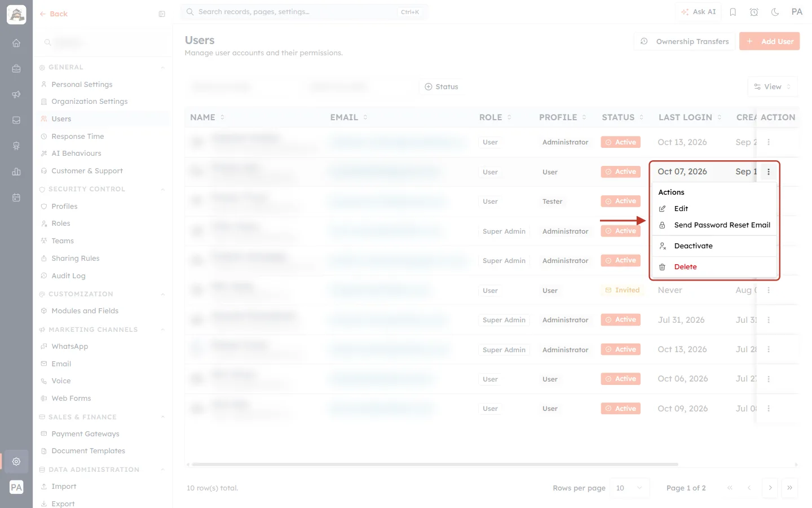Open the home icon in left rail
This screenshot has height=508, width=812.
coord(16,43)
